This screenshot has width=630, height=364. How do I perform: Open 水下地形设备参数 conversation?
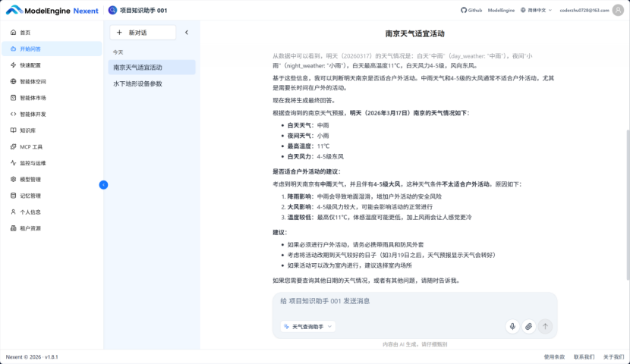(152, 84)
